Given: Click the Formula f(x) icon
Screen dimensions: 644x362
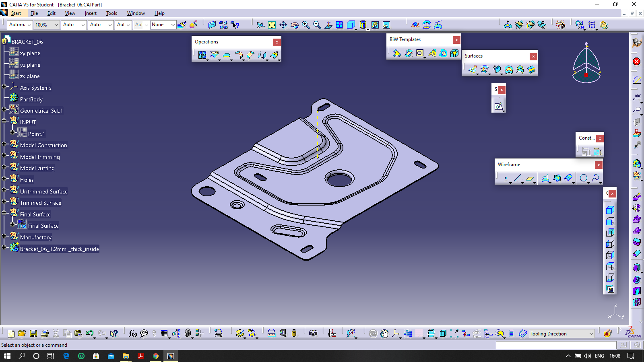Looking at the screenshot, I should pyautogui.click(x=132, y=333).
